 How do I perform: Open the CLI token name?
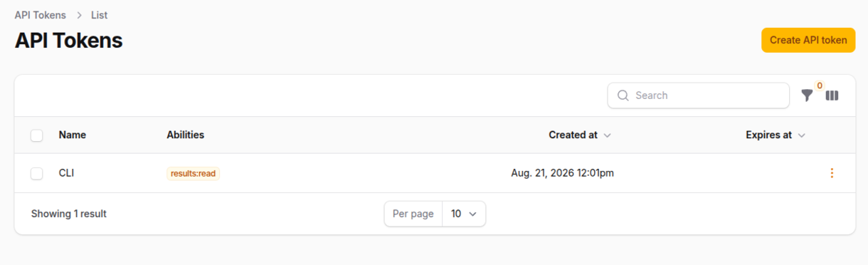pyautogui.click(x=66, y=172)
